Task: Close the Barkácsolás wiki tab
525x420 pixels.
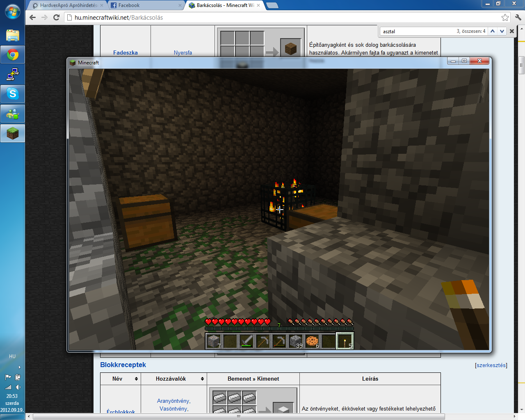Action: [x=258, y=5]
